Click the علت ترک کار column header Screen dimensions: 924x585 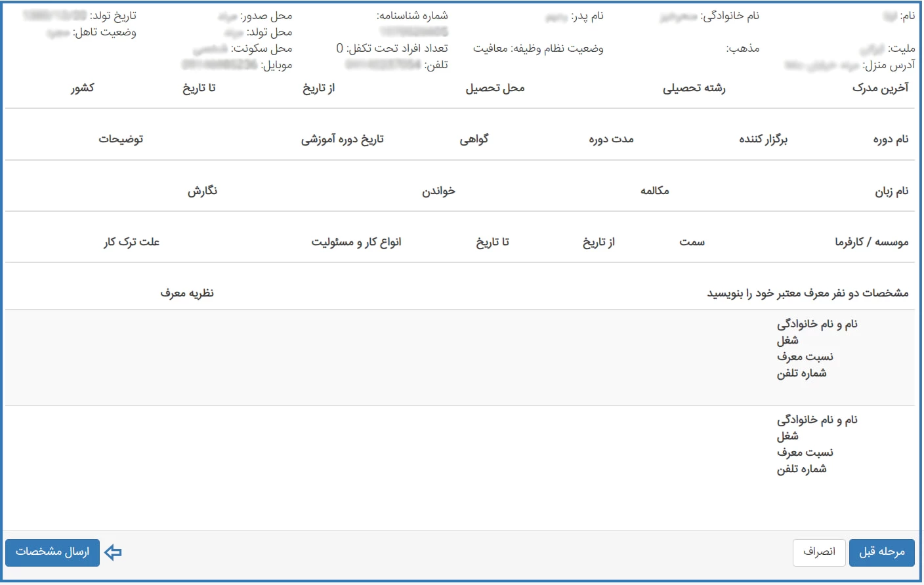[131, 242]
